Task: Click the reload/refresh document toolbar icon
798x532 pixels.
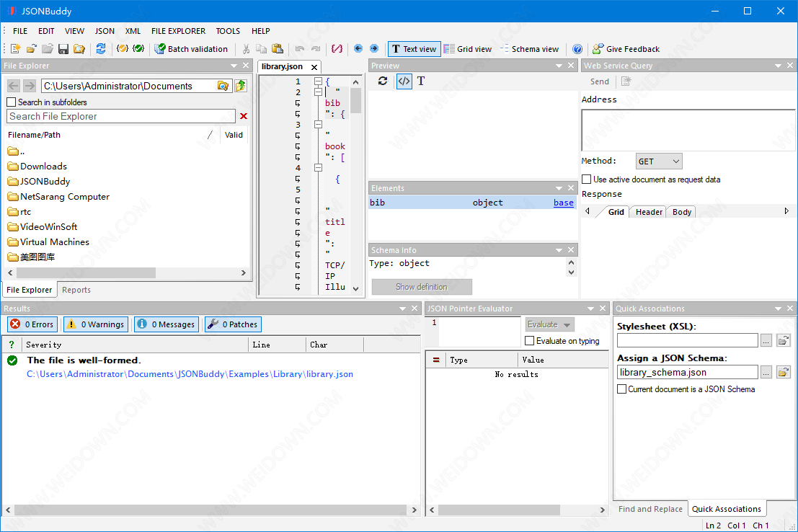Action: pos(101,49)
